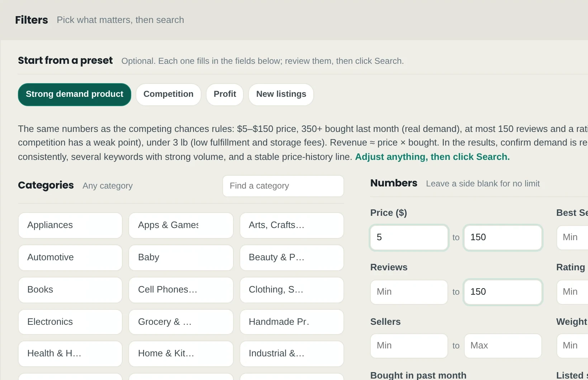588x380 pixels.
Task: Choose the Books category
Action: pyautogui.click(x=70, y=290)
